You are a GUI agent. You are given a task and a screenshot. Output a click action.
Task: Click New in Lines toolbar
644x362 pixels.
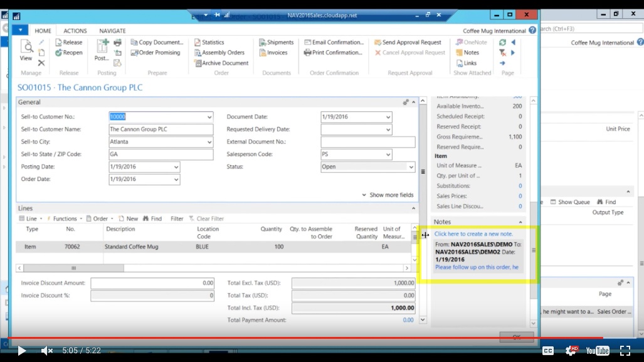[129, 219]
